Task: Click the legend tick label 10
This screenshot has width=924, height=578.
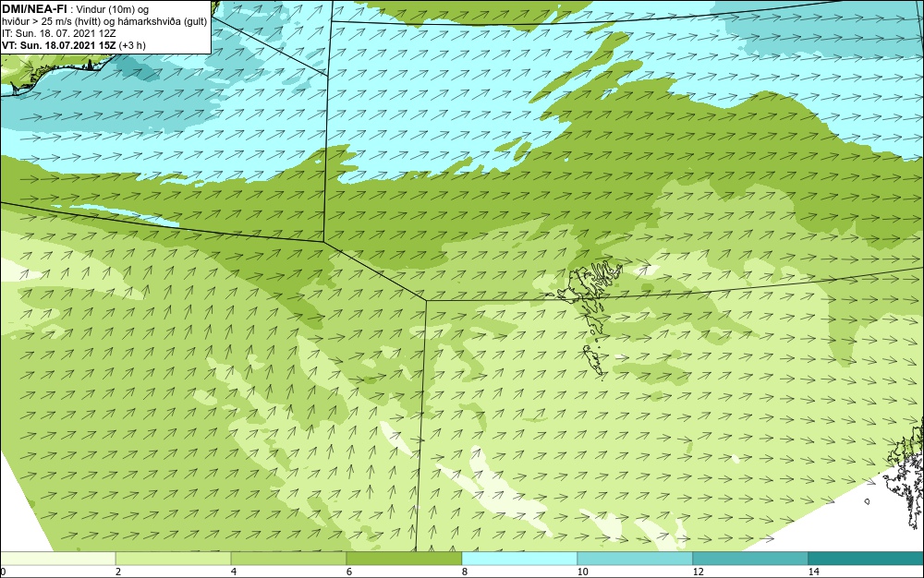Action: (583, 572)
